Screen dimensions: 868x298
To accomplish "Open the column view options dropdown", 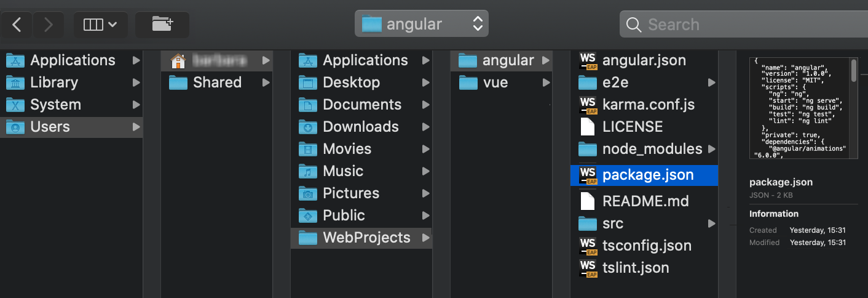I will coord(100,25).
